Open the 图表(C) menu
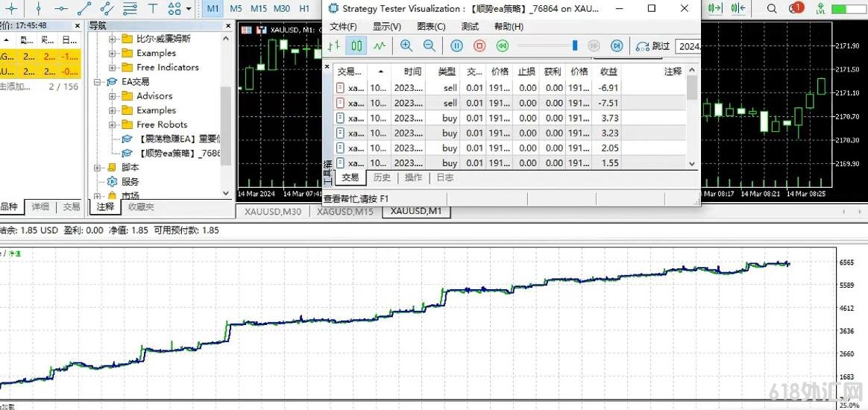Screen dimensions: 868x410 click(430, 27)
